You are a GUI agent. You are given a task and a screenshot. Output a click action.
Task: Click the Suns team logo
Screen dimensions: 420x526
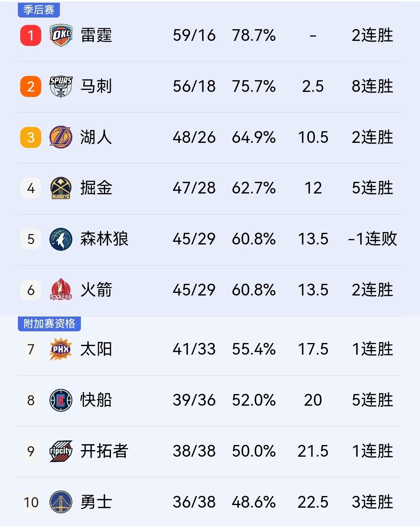60,349
